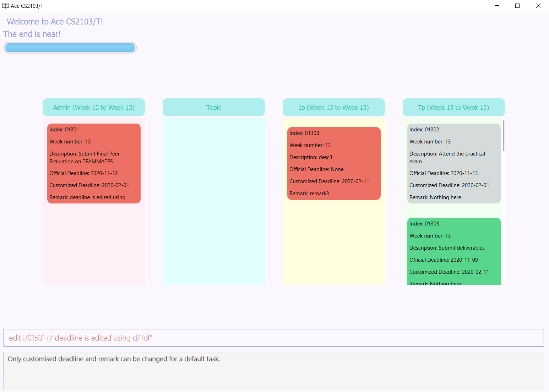Maximize the Ace CS2103/T window
The height and width of the screenshot is (392, 549).
[517, 6]
